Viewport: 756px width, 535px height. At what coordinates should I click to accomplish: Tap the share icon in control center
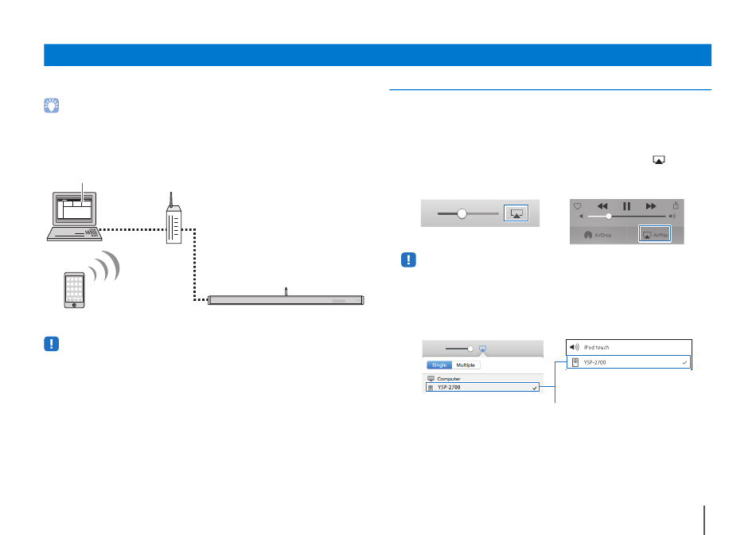tap(676, 205)
